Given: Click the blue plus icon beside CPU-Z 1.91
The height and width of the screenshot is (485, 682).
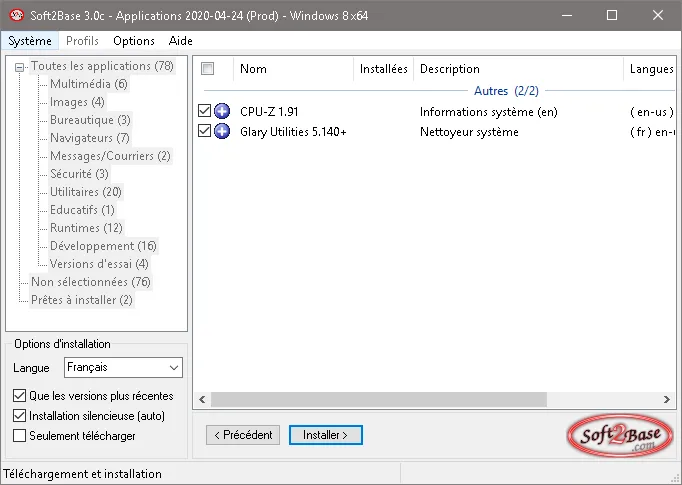Looking at the screenshot, I should [x=222, y=111].
